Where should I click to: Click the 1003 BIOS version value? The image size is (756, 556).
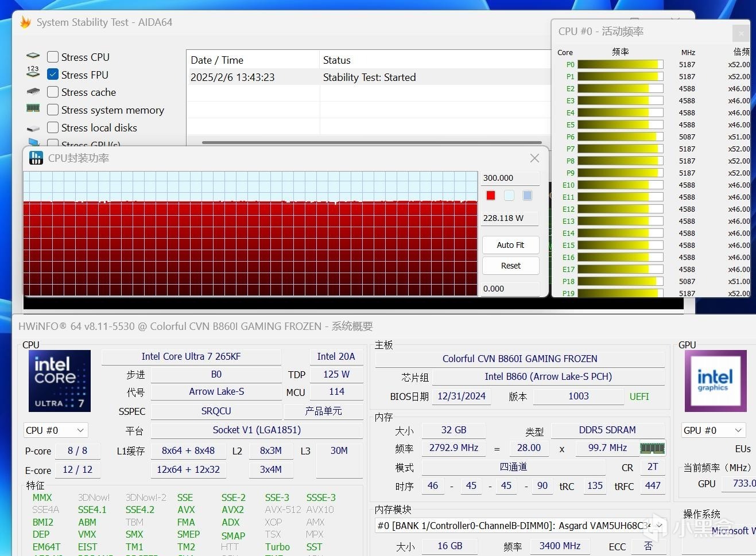[x=579, y=396]
